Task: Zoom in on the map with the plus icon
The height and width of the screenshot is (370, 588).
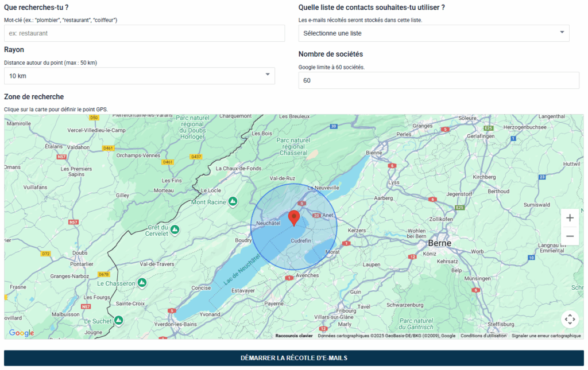Action: tap(570, 217)
